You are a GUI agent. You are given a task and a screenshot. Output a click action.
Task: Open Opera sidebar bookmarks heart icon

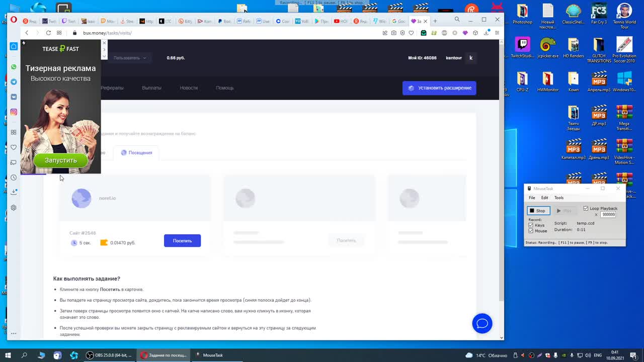(x=14, y=147)
